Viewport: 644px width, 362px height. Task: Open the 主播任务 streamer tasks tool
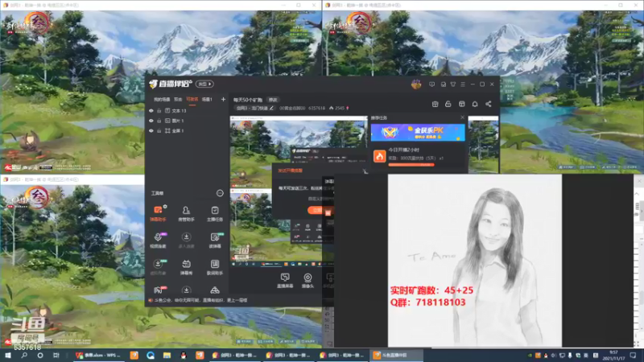(215, 213)
